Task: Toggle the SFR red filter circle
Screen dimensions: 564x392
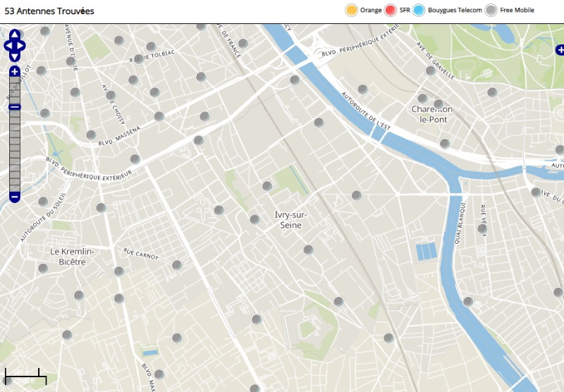Action: pyautogui.click(x=391, y=10)
